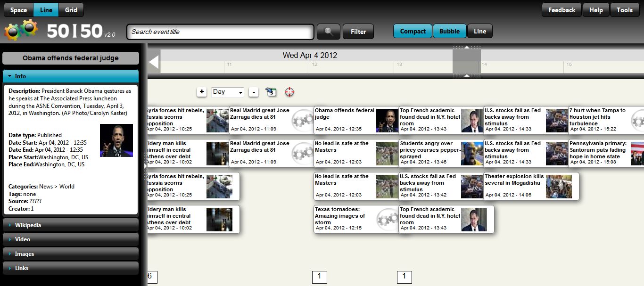This screenshot has width=644, height=286.
Task: Click the Categories News > World text
Action: [x=41, y=187]
